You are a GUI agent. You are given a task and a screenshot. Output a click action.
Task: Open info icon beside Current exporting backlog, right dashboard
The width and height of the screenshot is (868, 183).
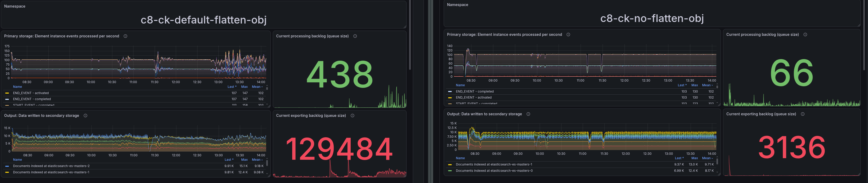pyautogui.click(x=802, y=114)
